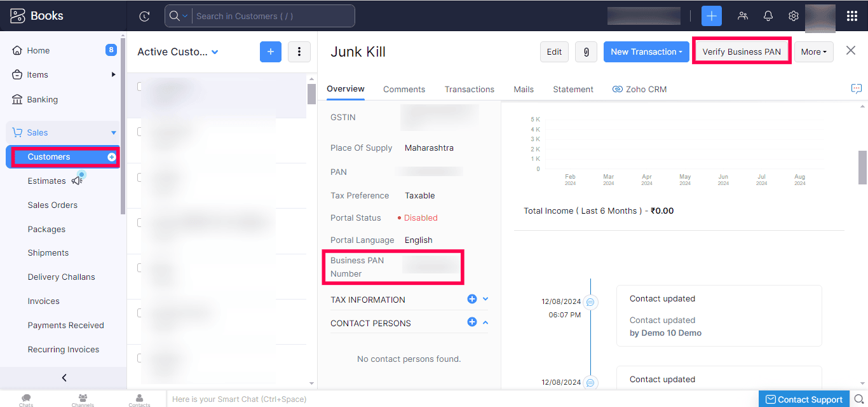Click the Disabled portal status text
Image resolution: width=868 pixels, height=407 pixels.
coord(421,218)
